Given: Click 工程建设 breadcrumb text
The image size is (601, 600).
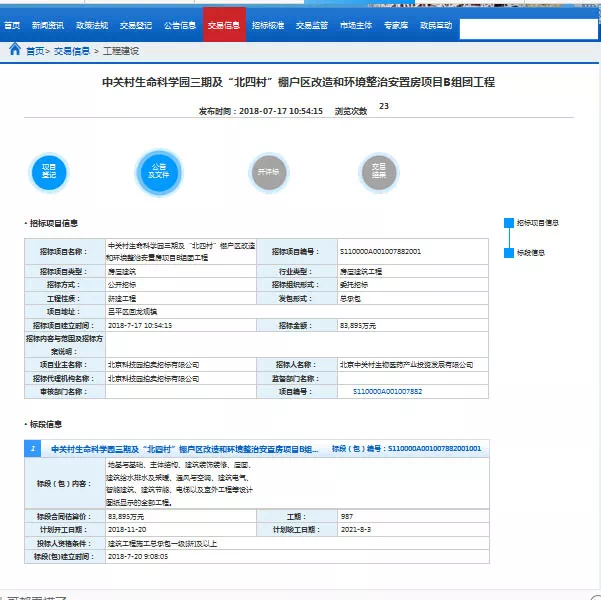Looking at the screenshot, I should (121, 51).
